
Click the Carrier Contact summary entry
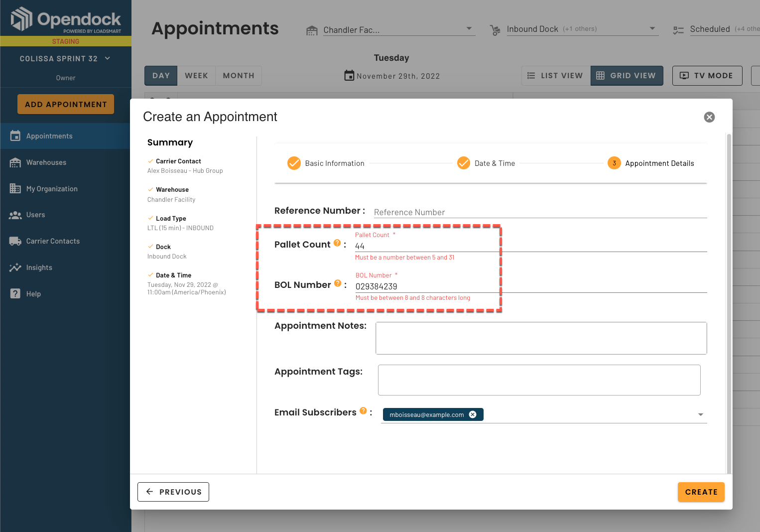pyautogui.click(x=185, y=166)
